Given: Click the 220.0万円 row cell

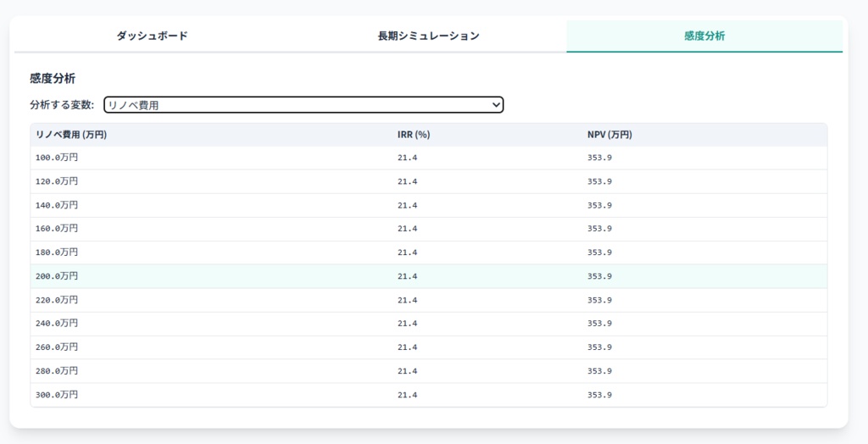Looking at the screenshot, I should (57, 300).
